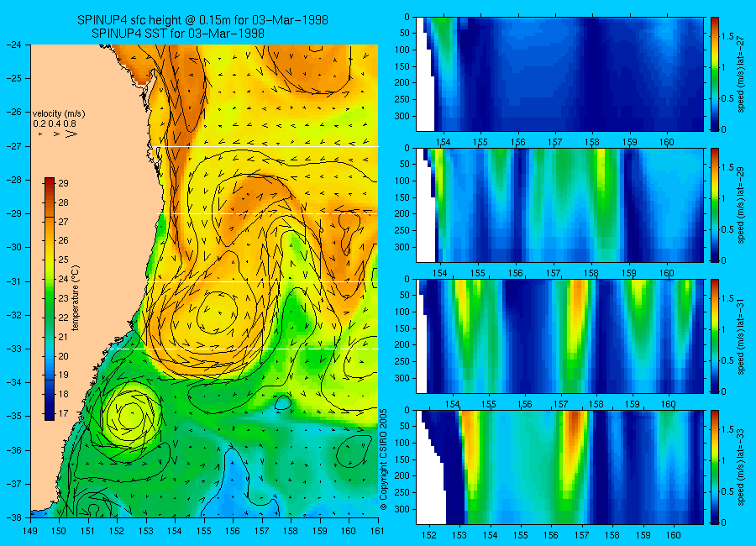
Task: Click the 161 longitude label under the map
Action: click(377, 531)
